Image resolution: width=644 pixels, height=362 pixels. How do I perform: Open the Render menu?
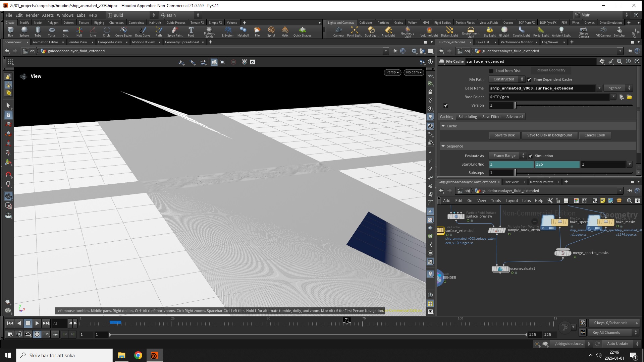(32, 15)
